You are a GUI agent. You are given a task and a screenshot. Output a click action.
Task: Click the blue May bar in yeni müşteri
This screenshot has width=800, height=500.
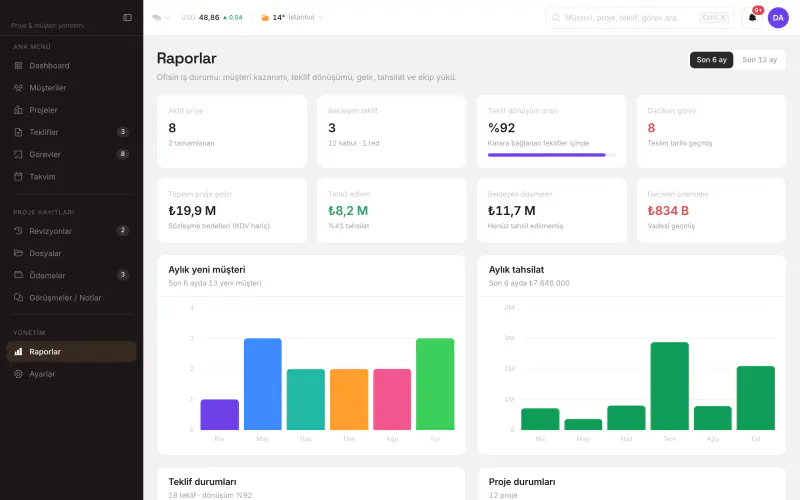(263, 384)
